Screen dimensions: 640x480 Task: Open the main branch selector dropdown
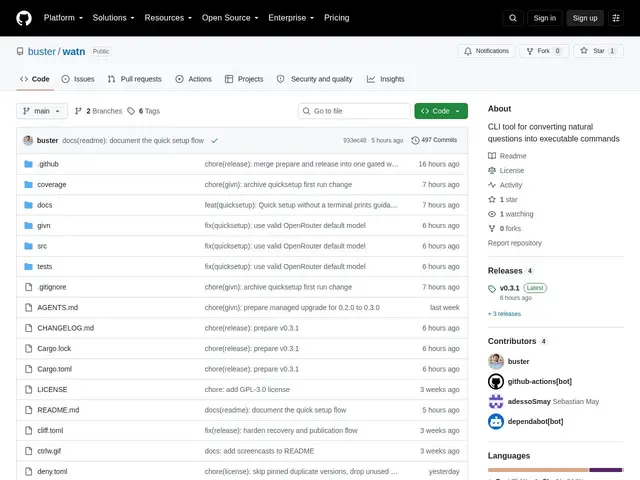tap(42, 111)
